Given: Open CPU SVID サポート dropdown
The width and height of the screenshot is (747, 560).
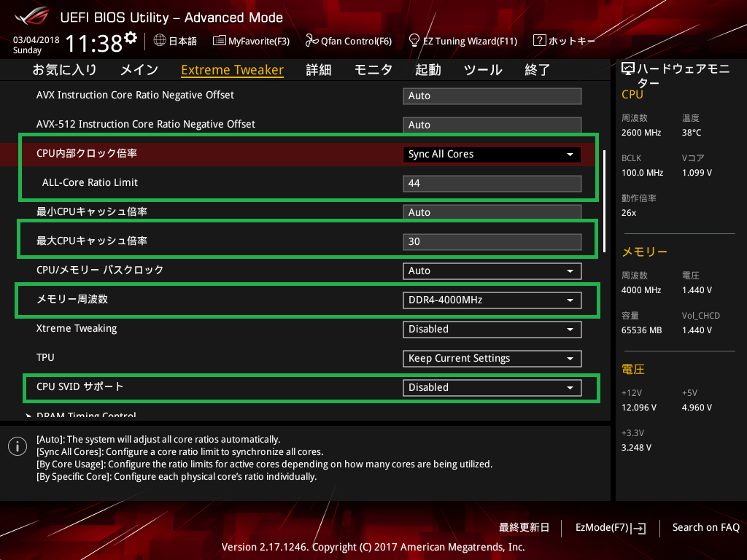Looking at the screenshot, I should click(x=492, y=388).
